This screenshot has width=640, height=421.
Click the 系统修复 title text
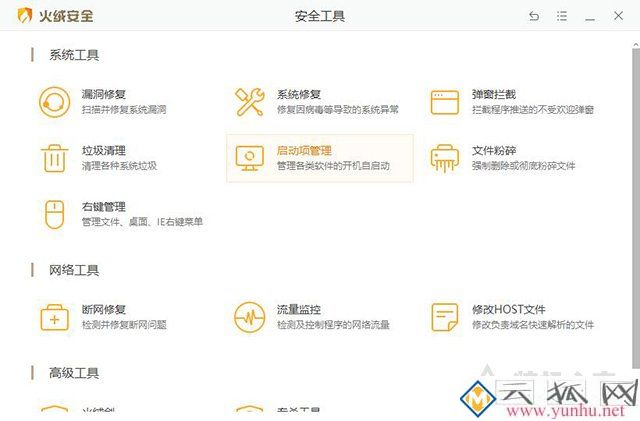pyautogui.click(x=299, y=94)
